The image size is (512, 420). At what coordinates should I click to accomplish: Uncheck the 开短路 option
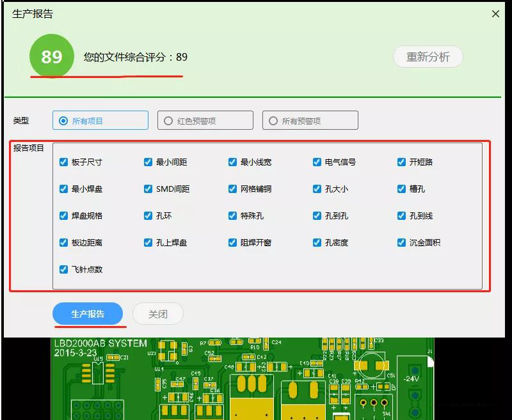[x=401, y=162]
